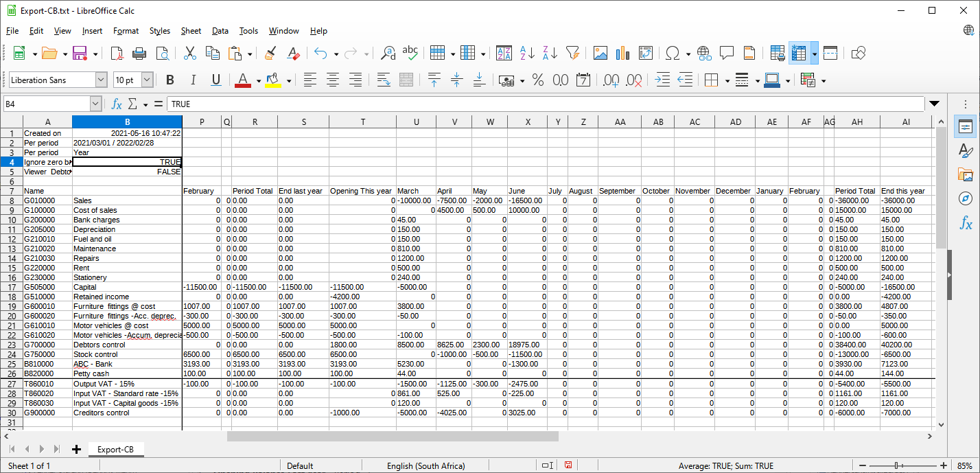Select the Export-CB sheet tab
Image resolution: width=980 pixels, height=473 pixels.
click(x=115, y=449)
